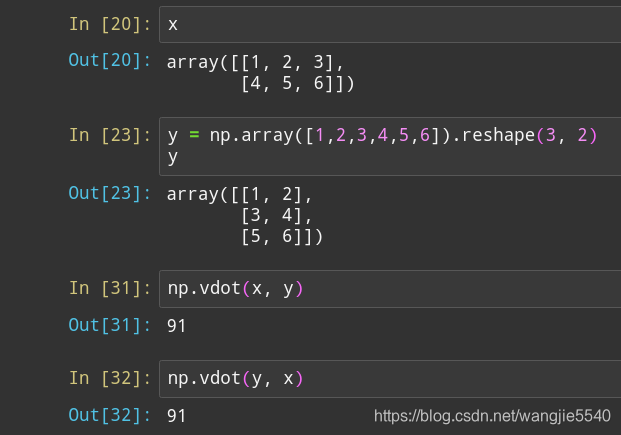The image size is (621, 435).
Task: Select the Out[20]: prompt label
Action: click(110, 60)
